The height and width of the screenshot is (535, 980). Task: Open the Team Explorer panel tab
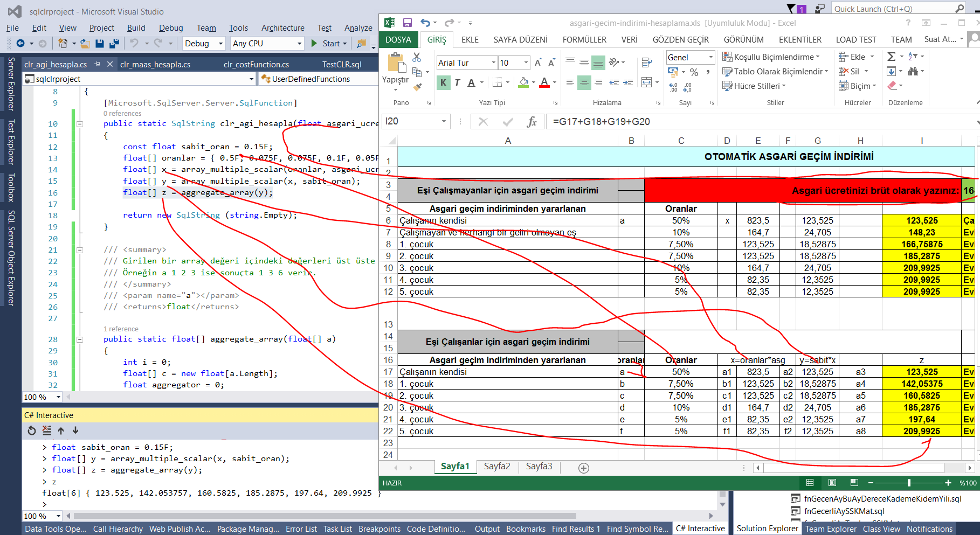(831, 529)
